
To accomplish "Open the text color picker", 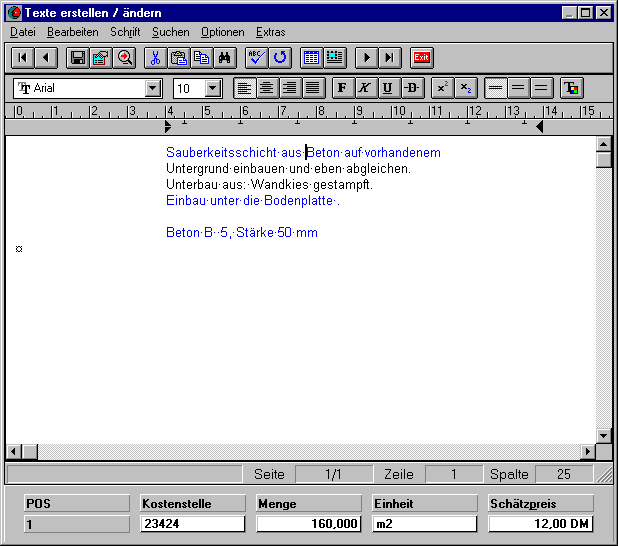I will tap(571, 88).
